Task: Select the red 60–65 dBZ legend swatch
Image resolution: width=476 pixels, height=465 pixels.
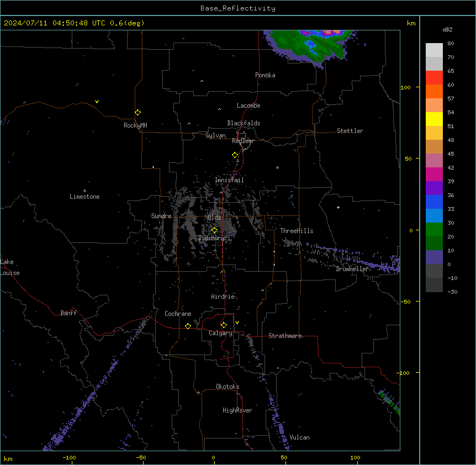Action: pos(434,77)
